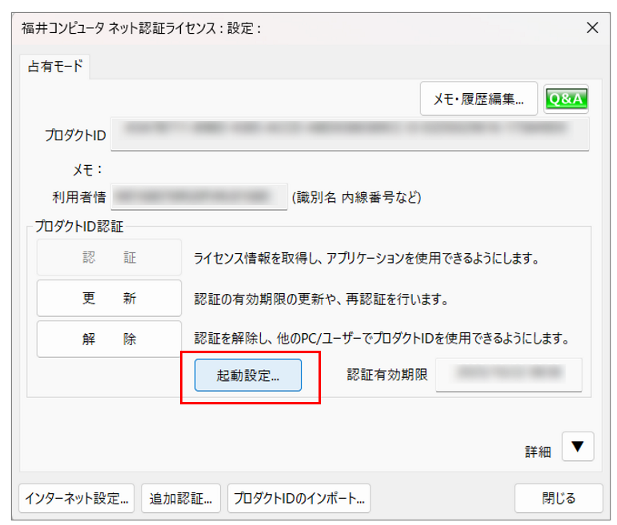Click inside the プロダクトID field

(349, 133)
